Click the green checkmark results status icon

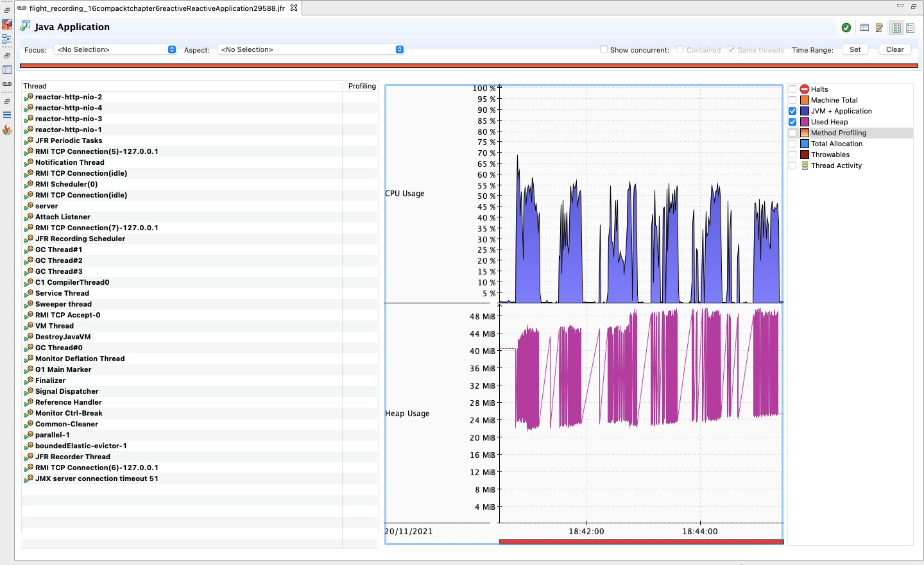coord(846,28)
